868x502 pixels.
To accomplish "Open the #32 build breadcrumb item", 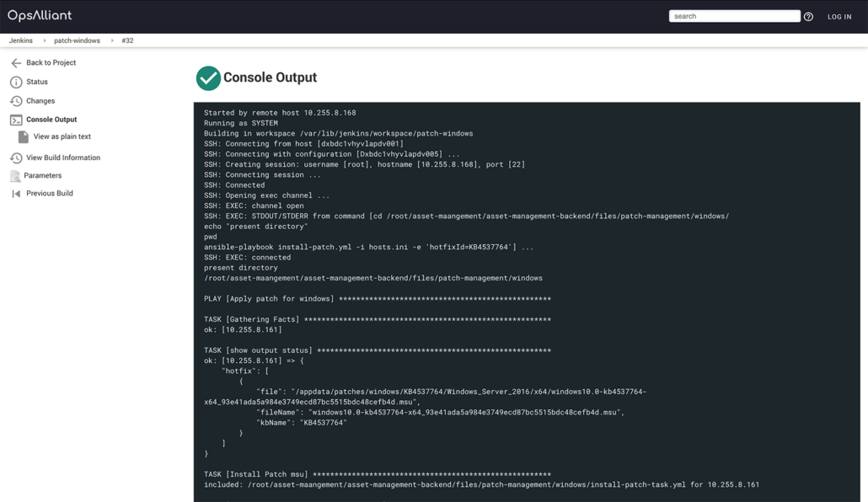I will click(126, 40).
